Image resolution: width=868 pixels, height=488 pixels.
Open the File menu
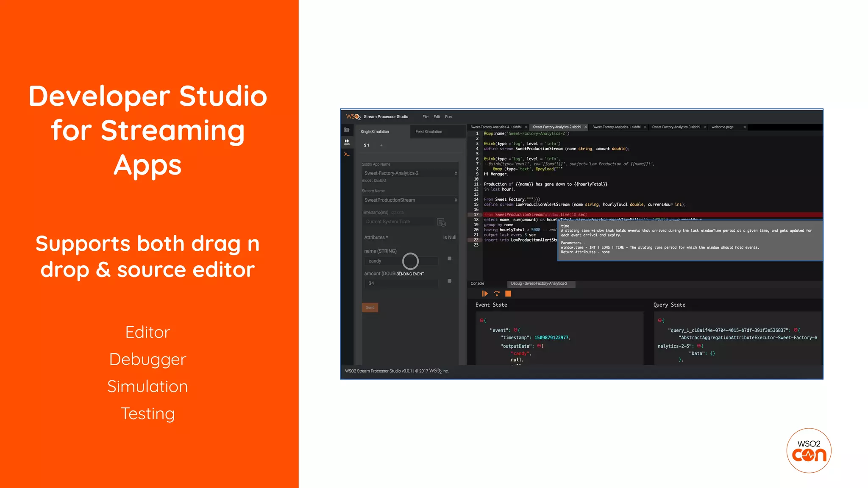coord(426,117)
